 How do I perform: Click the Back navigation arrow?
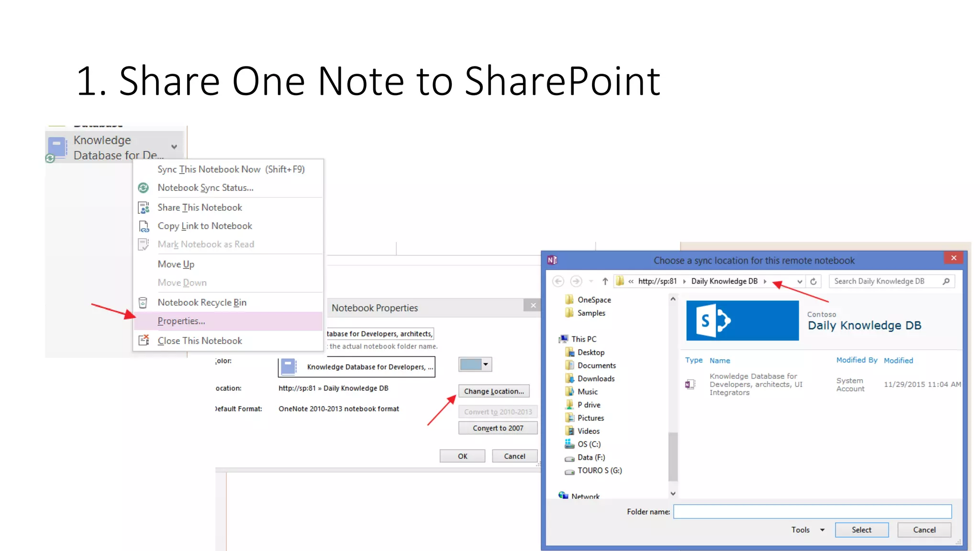tap(558, 282)
